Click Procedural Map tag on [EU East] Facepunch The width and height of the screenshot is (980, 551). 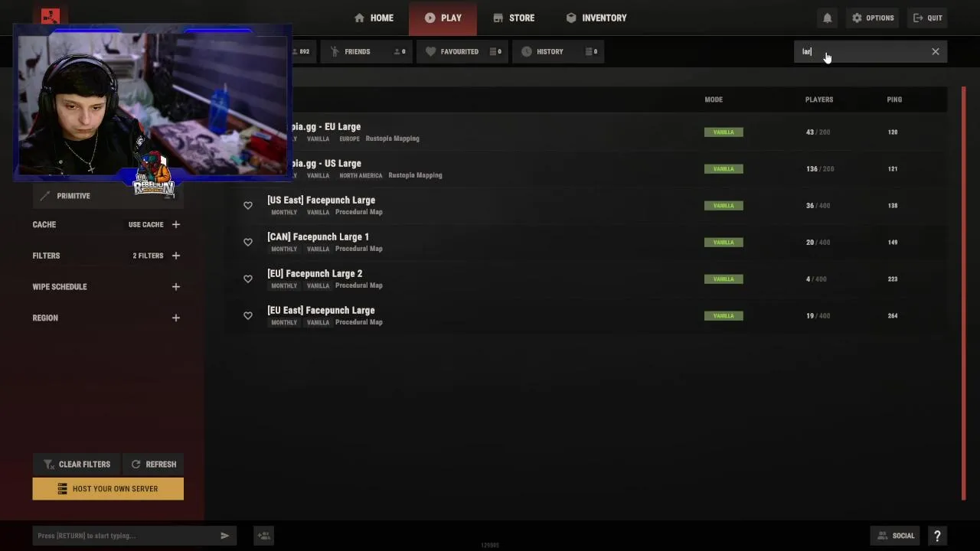tap(358, 322)
